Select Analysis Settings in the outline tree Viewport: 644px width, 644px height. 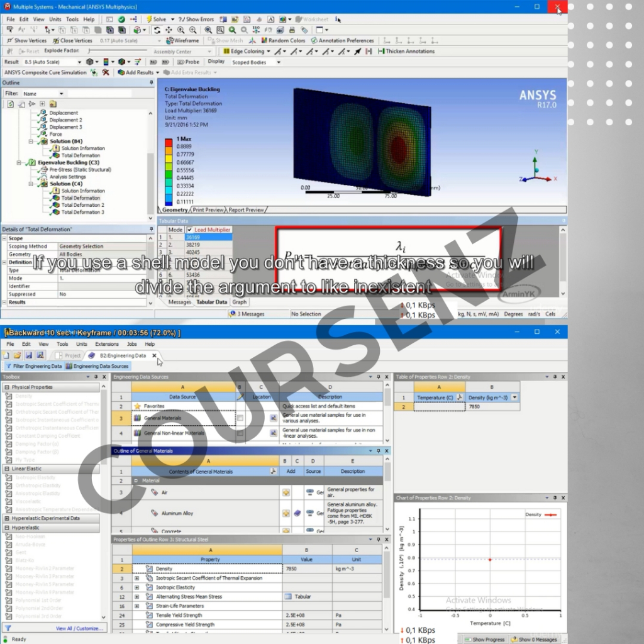68,177
